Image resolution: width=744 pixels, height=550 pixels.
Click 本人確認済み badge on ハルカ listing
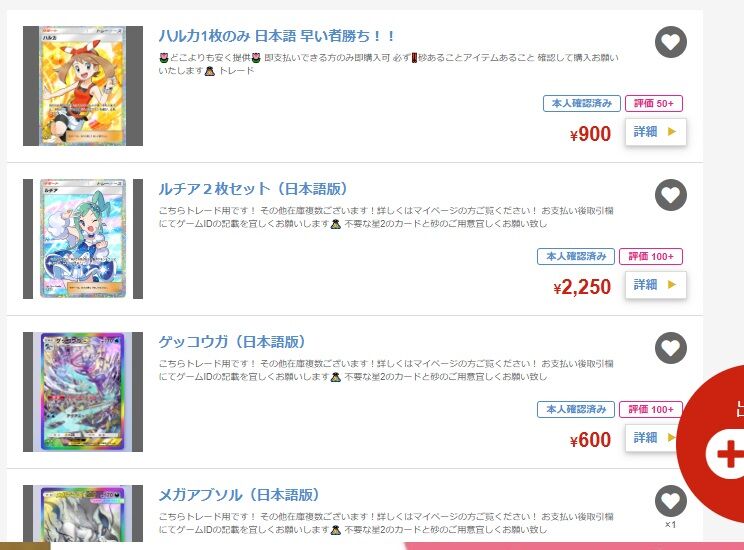(x=582, y=103)
